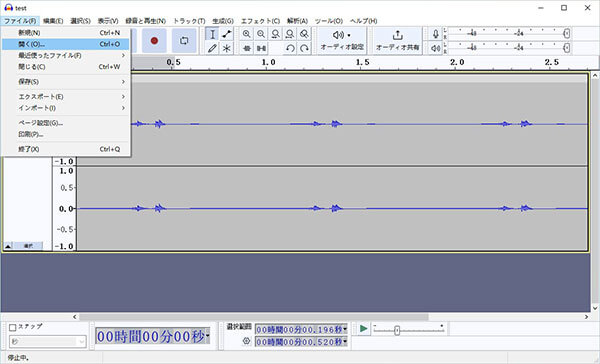The image size is (600, 364).
Task: Open the オーディオ設定 audio setup button
Action: tap(342, 41)
